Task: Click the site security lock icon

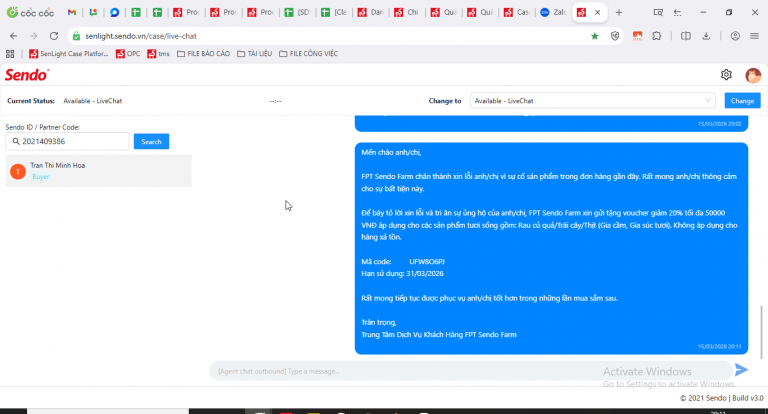Action: [76, 36]
